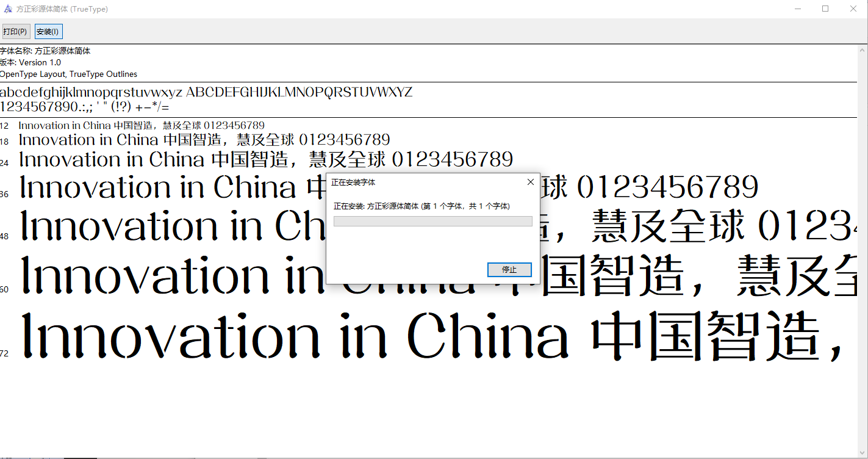Click the 12-point sample text line

coord(142,126)
